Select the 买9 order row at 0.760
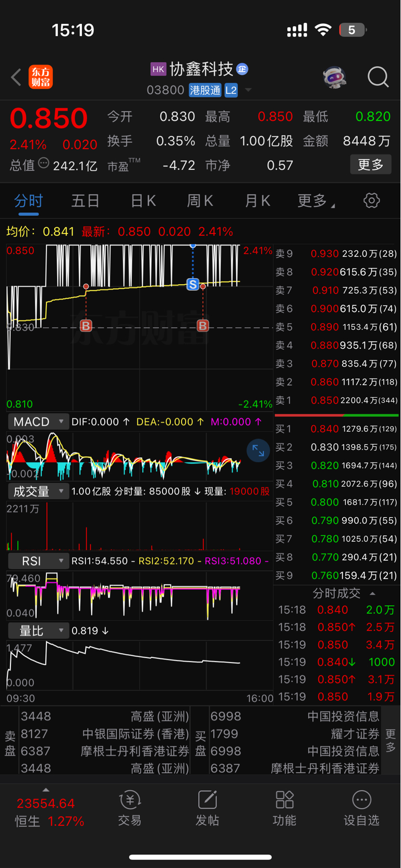401x868 pixels. tap(336, 576)
